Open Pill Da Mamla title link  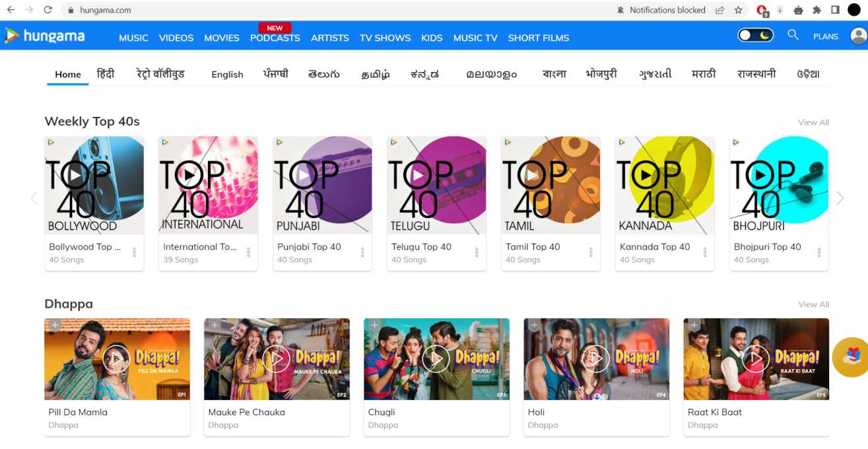pos(78,412)
